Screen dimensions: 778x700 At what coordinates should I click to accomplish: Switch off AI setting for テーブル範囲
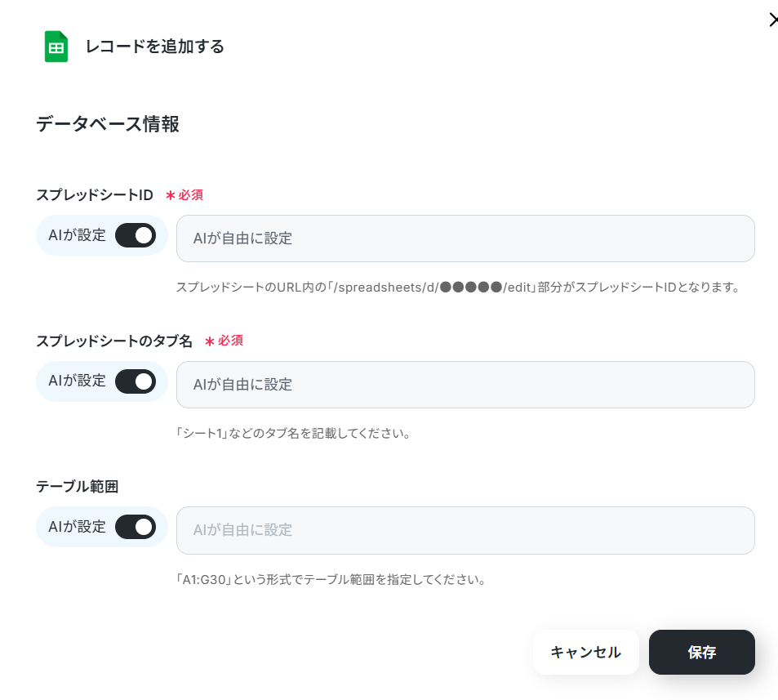tap(135, 527)
